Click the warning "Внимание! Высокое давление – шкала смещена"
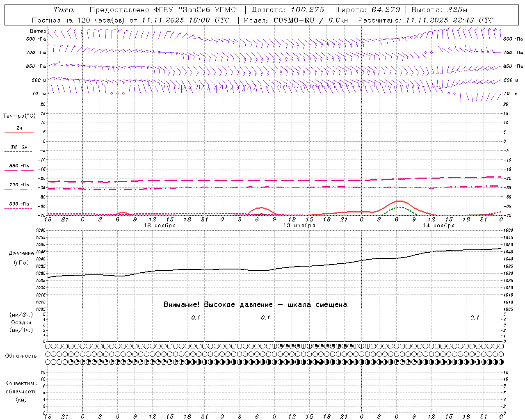The width and height of the screenshot is (525, 420). [255, 304]
